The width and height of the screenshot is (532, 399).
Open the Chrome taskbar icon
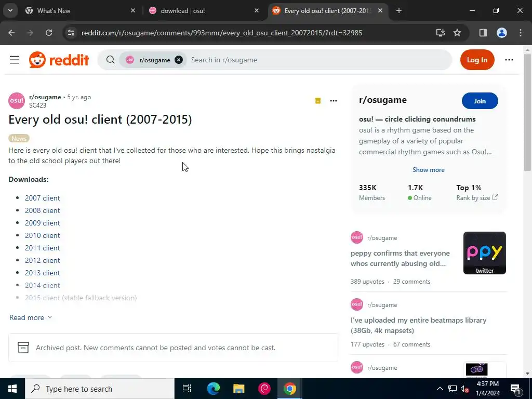[290, 389]
